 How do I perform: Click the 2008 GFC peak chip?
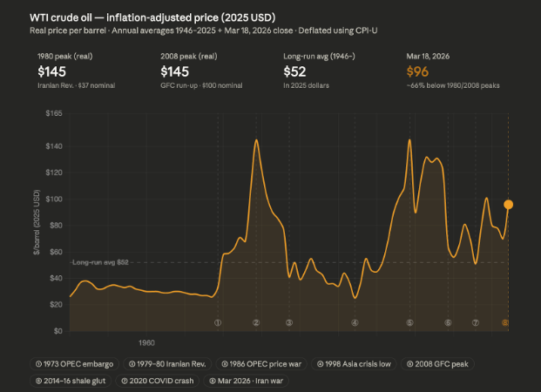pos(440,362)
